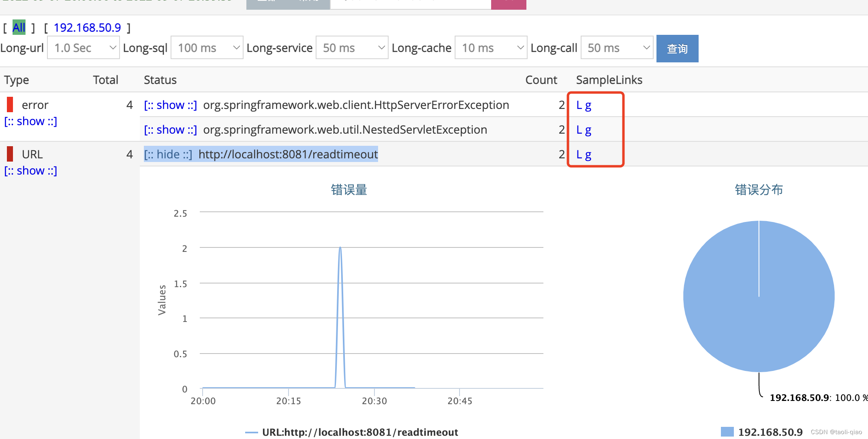This screenshot has width=868, height=439.
Task: Click the Count column header
Action: 541,80
